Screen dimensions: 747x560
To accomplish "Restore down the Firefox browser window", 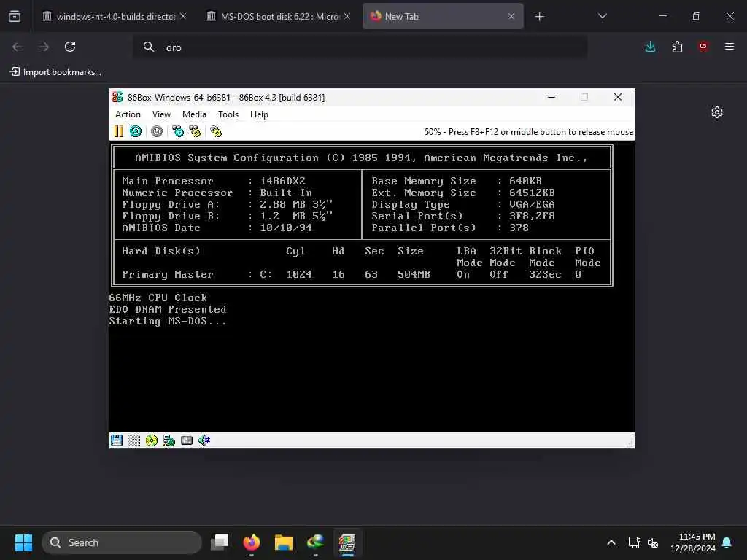I will (696, 16).
